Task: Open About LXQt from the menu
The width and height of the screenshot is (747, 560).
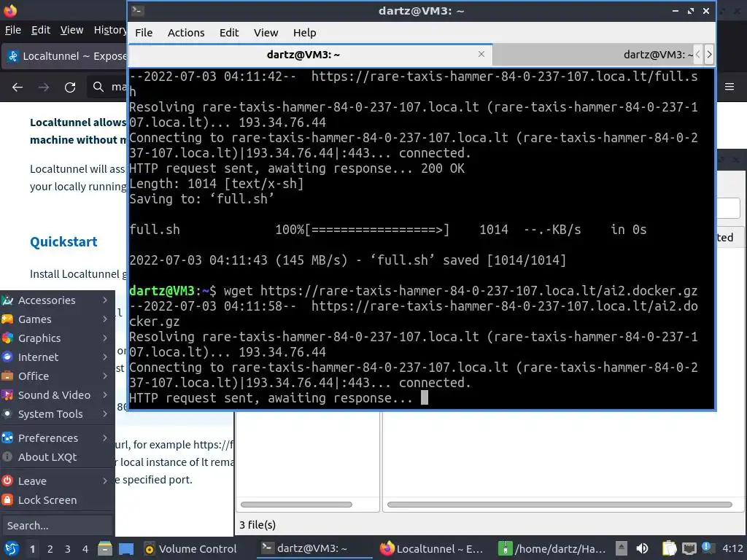Action: (57, 457)
